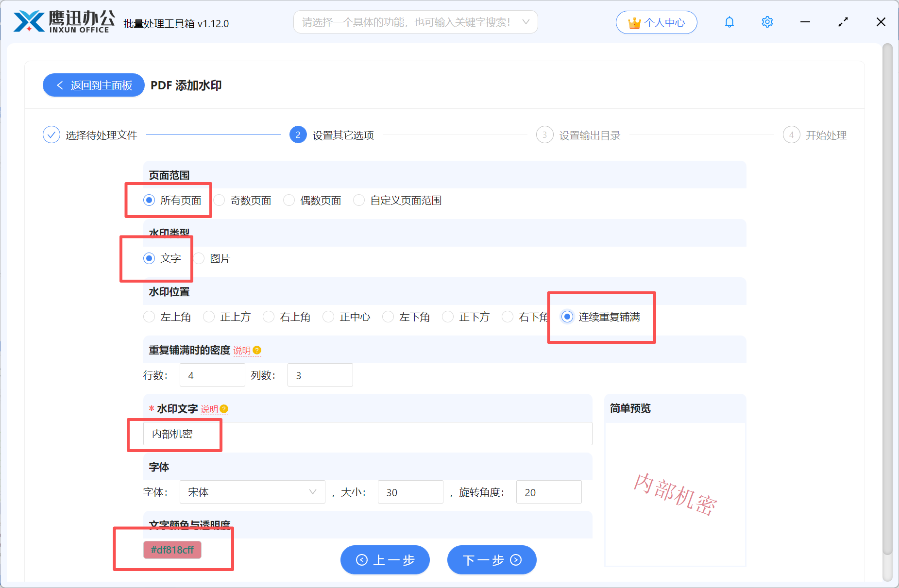Click the #df818cff color swatch
899x588 pixels.
(x=172, y=550)
